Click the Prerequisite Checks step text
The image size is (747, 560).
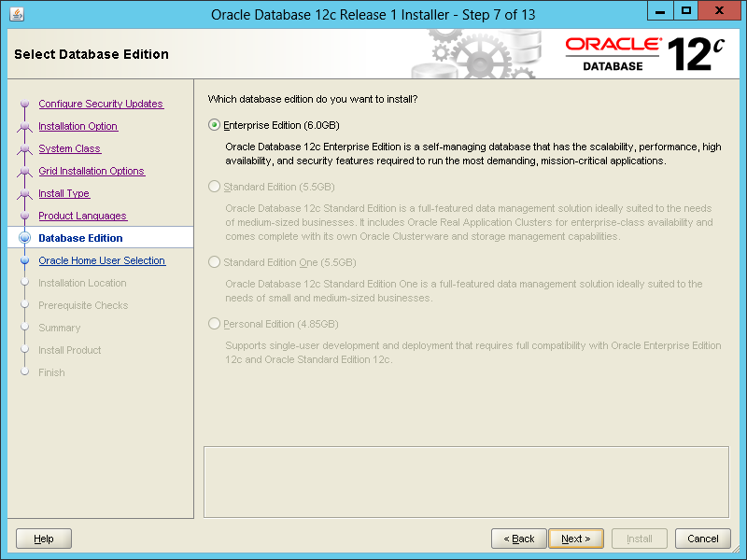pyautogui.click(x=83, y=305)
